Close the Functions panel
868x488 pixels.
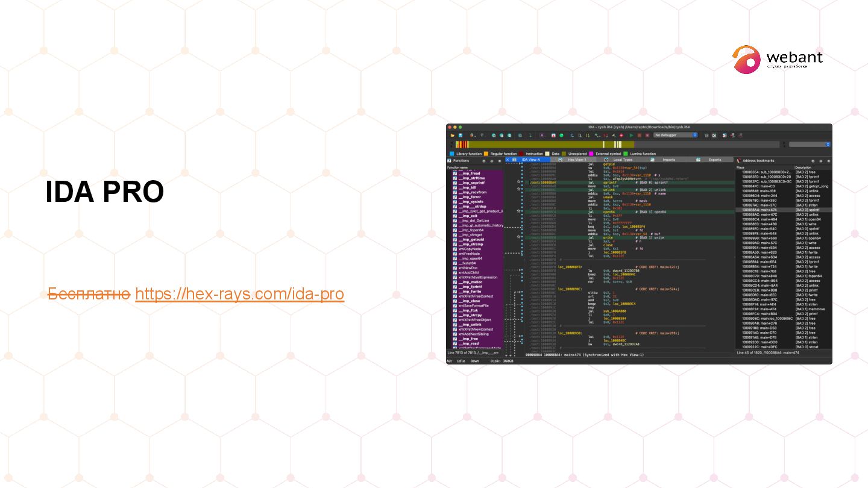coord(500,161)
